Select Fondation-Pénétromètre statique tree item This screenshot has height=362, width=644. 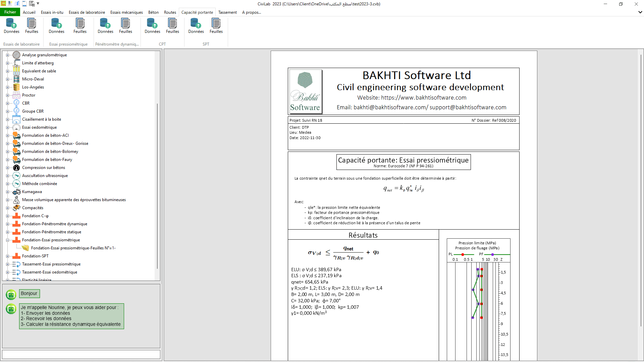[x=52, y=232]
